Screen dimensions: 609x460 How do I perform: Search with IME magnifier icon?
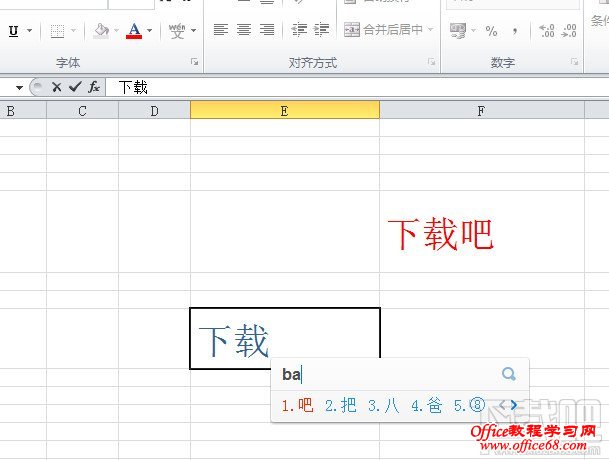[x=509, y=374]
